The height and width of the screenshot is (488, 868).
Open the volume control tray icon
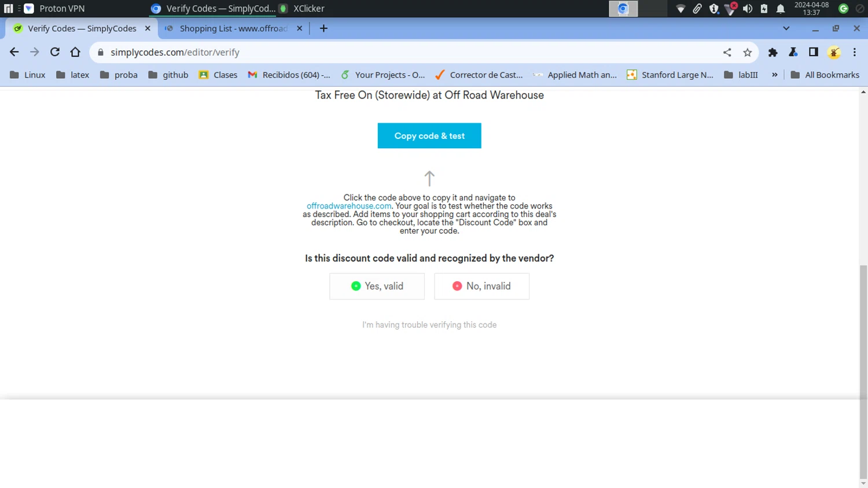tap(748, 9)
